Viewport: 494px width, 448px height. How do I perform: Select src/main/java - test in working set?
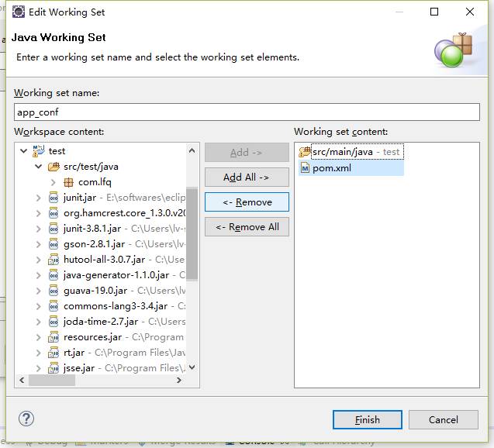coord(356,152)
